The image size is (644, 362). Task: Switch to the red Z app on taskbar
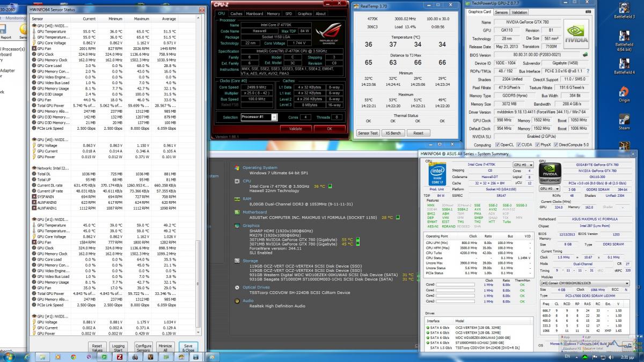point(119,357)
